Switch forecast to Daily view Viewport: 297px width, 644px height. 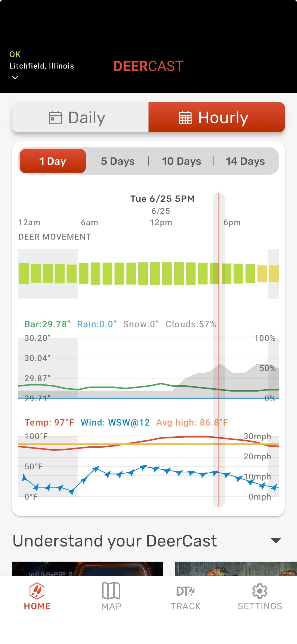click(80, 117)
